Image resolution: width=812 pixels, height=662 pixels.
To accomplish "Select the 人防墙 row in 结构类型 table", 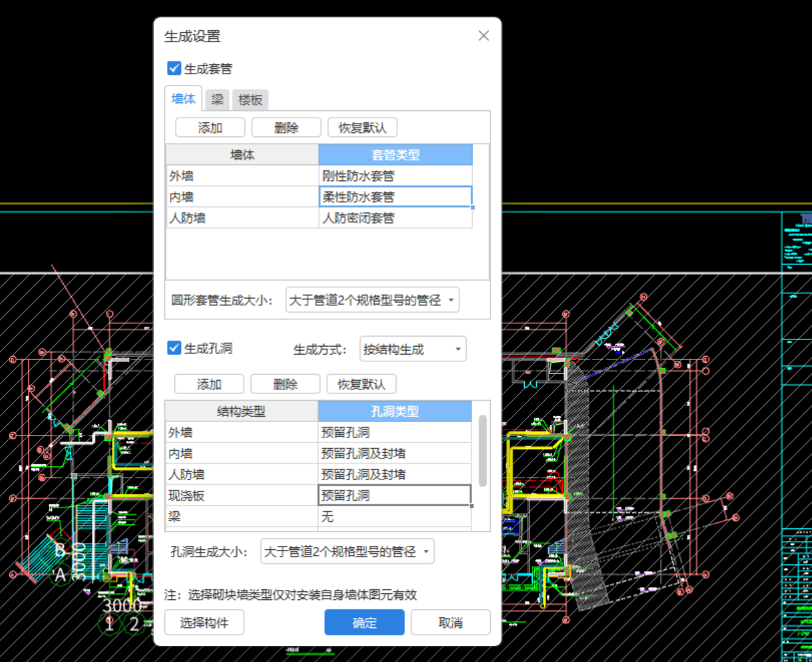I will pos(241,474).
